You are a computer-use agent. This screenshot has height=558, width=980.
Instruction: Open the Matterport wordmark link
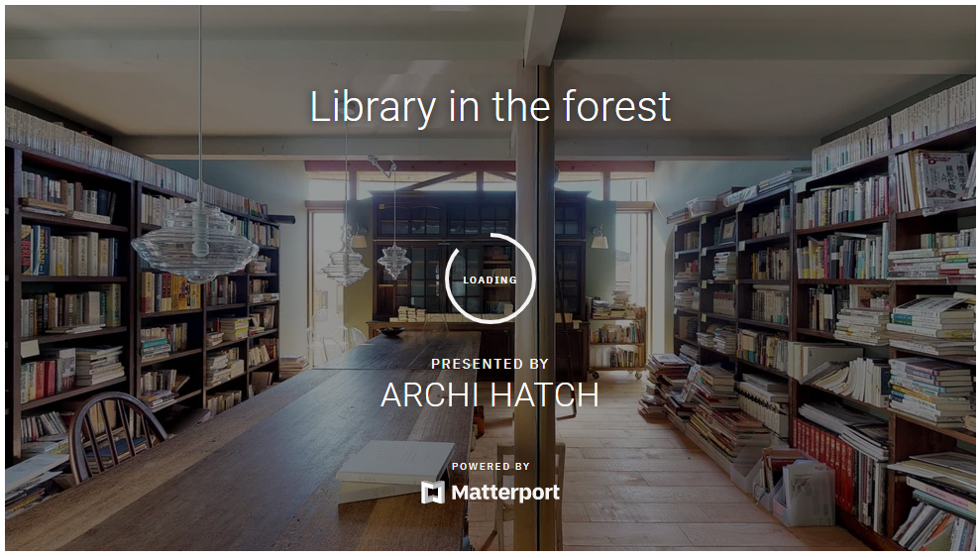pos(505,493)
